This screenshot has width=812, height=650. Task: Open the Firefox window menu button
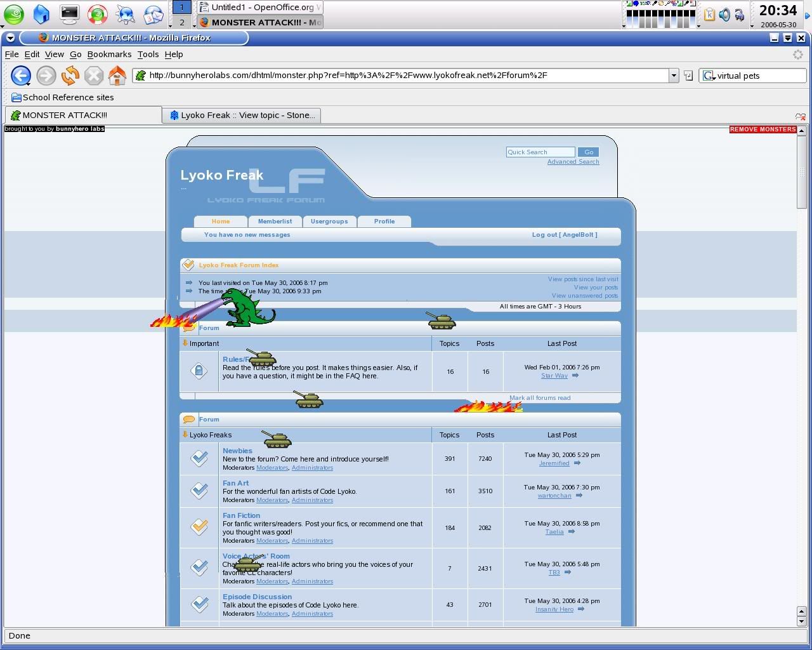[10, 37]
